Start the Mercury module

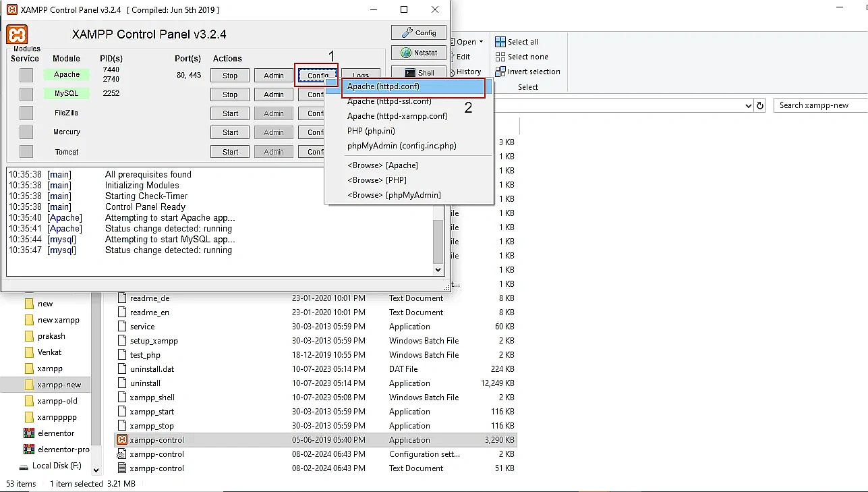pyautogui.click(x=230, y=132)
